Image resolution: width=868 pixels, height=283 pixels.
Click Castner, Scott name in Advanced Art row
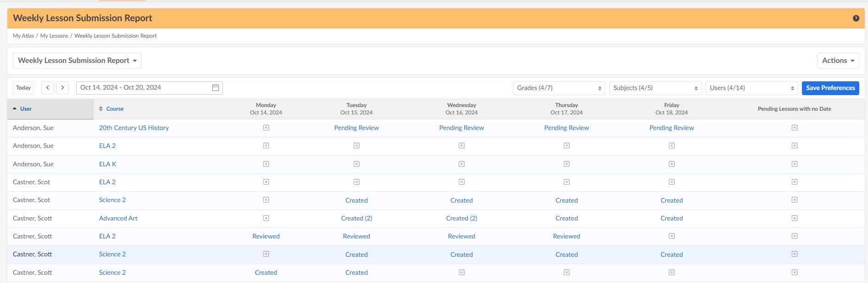(x=33, y=218)
